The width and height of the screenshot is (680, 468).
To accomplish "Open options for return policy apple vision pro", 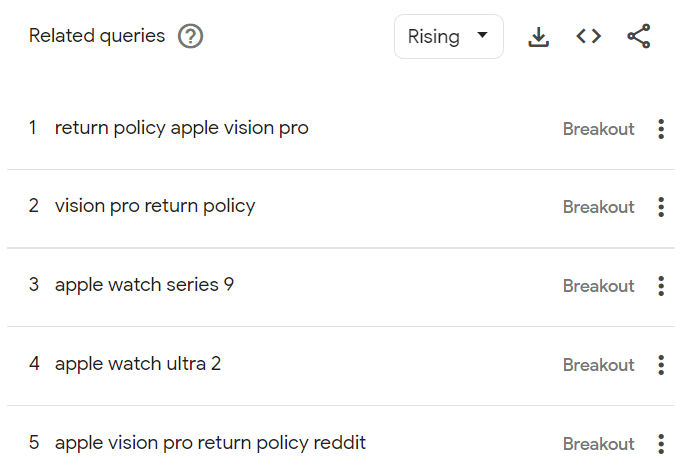I will [x=661, y=129].
